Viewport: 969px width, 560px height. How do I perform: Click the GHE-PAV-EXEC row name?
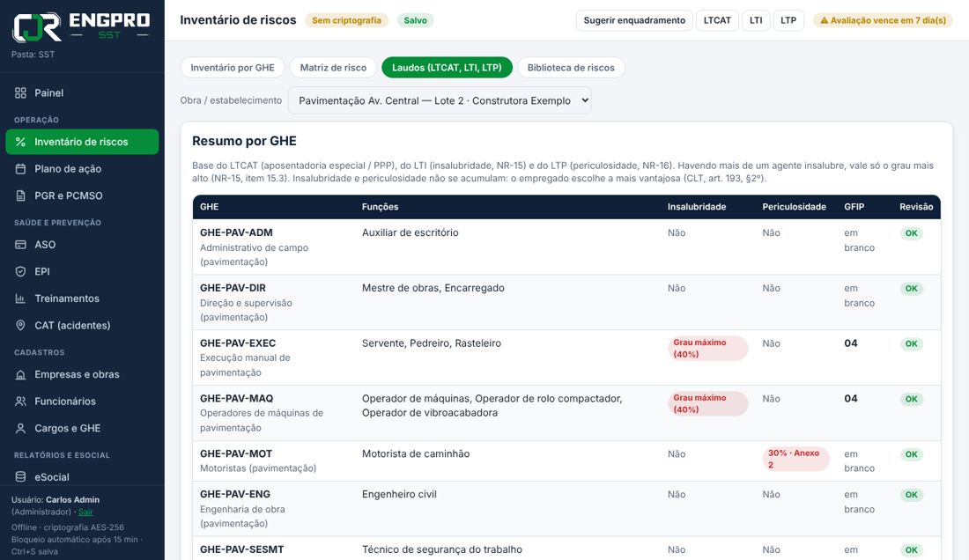click(237, 343)
